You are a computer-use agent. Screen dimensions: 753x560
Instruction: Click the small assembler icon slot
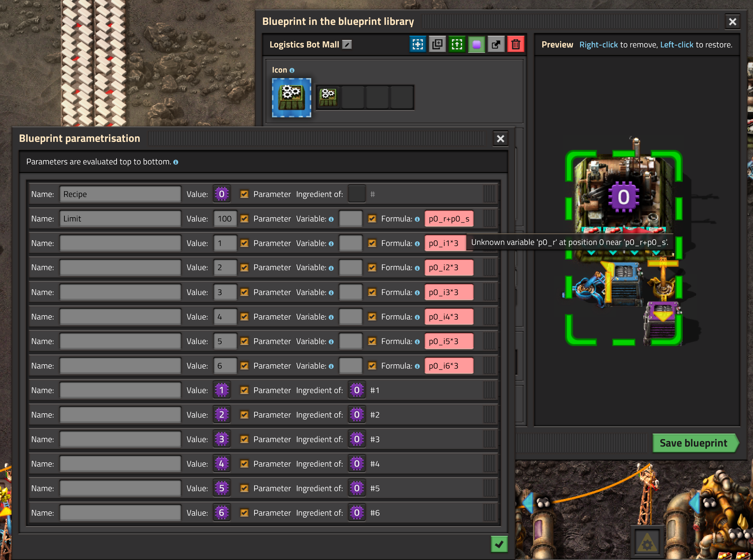pyautogui.click(x=328, y=97)
